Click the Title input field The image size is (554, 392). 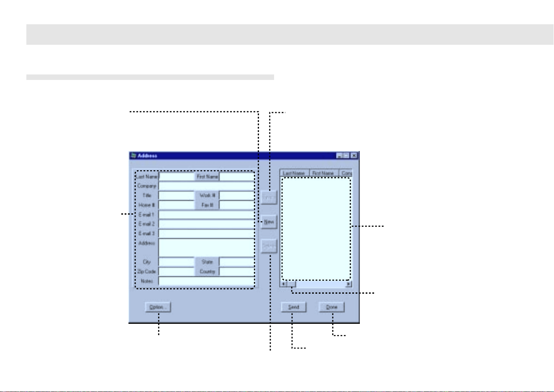click(177, 195)
